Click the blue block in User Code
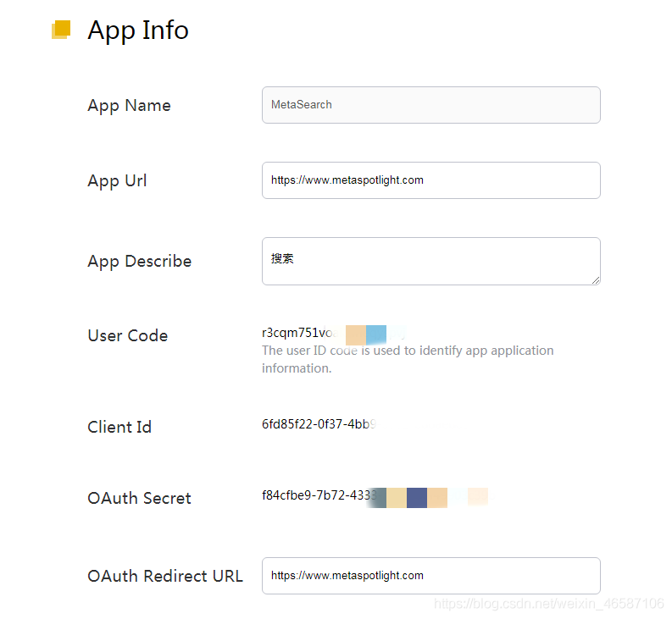Viewport: 672px width, 619px height. click(x=376, y=335)
